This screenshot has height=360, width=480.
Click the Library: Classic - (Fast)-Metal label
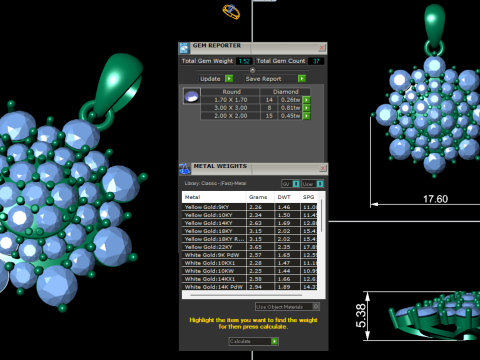coord(215,183)
